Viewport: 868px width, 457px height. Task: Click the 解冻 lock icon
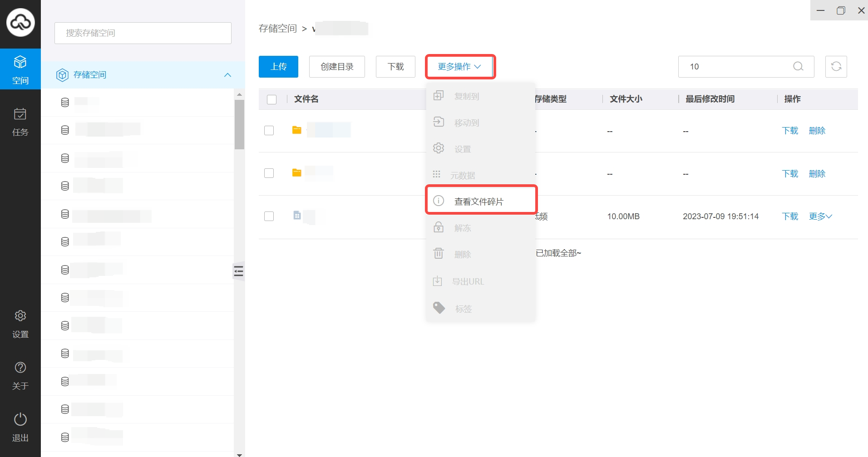coord(439,227)
